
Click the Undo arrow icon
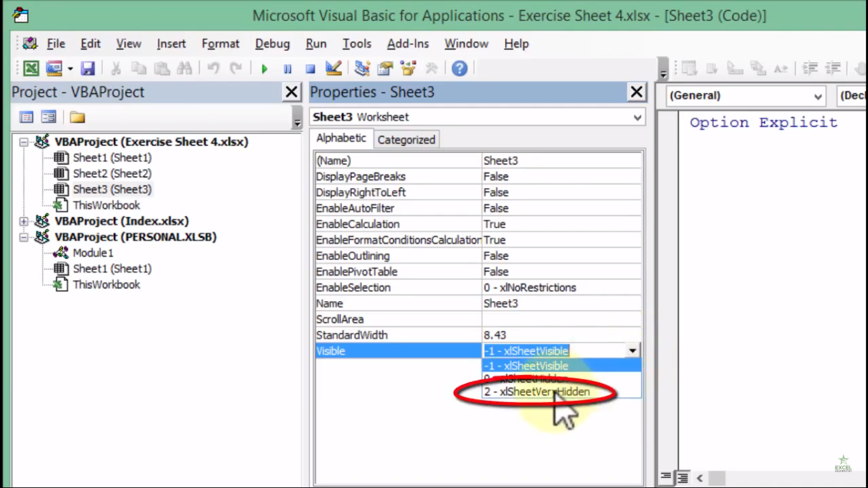(213, 68)
